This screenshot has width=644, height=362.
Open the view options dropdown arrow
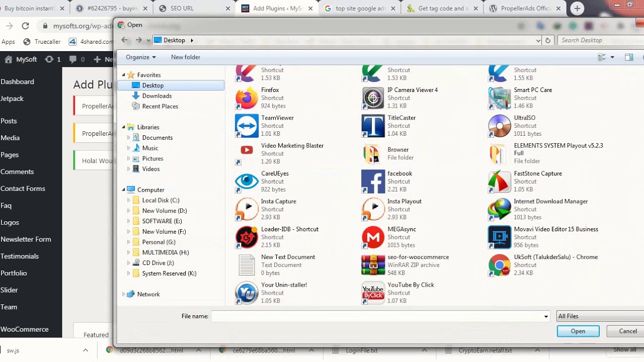point(612,57)
